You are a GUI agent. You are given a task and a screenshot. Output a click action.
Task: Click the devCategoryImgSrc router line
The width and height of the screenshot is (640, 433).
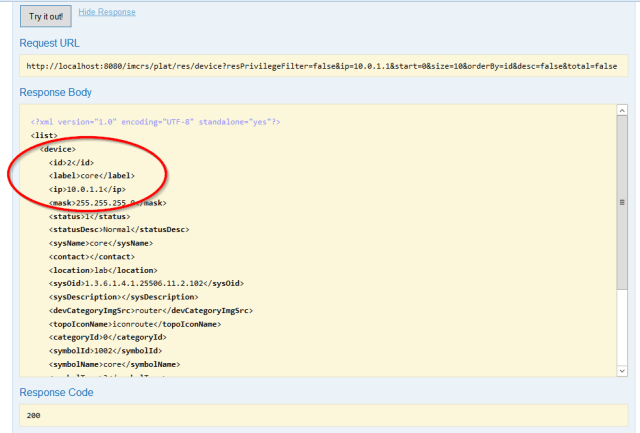click(x=151, y=311)
